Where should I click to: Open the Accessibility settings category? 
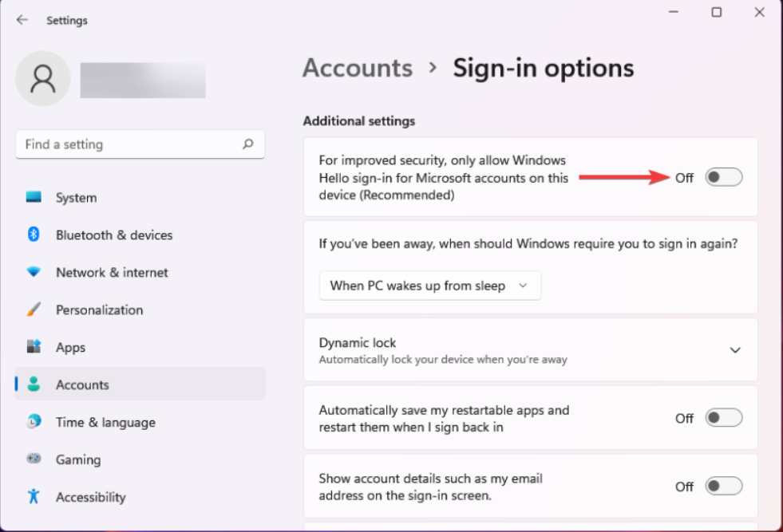coord(90,497)
